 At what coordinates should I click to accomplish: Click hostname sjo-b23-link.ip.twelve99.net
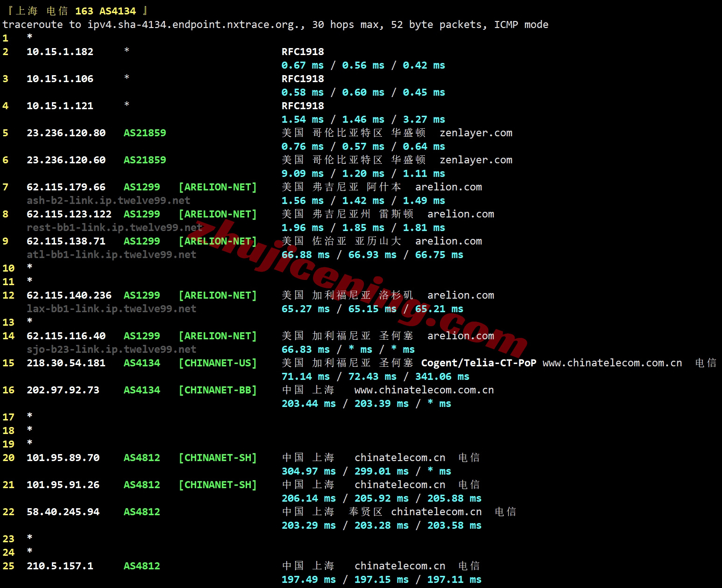click(111, 350)
